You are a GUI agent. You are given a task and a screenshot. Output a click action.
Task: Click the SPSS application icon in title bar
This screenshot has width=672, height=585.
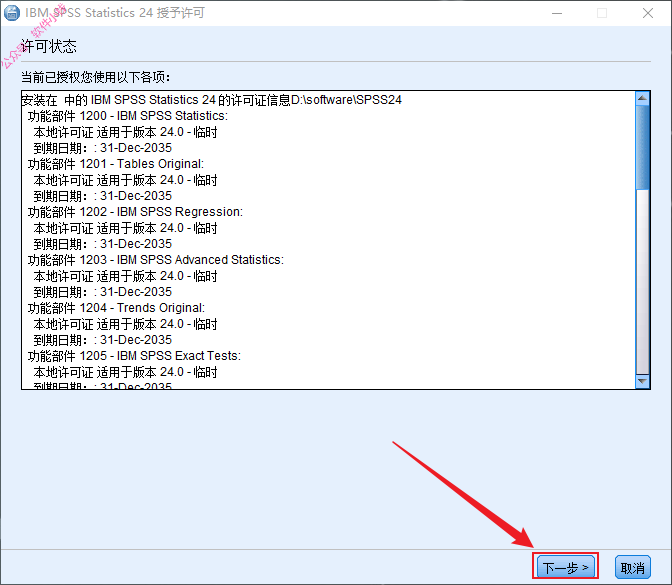click(x=12, y=13)
